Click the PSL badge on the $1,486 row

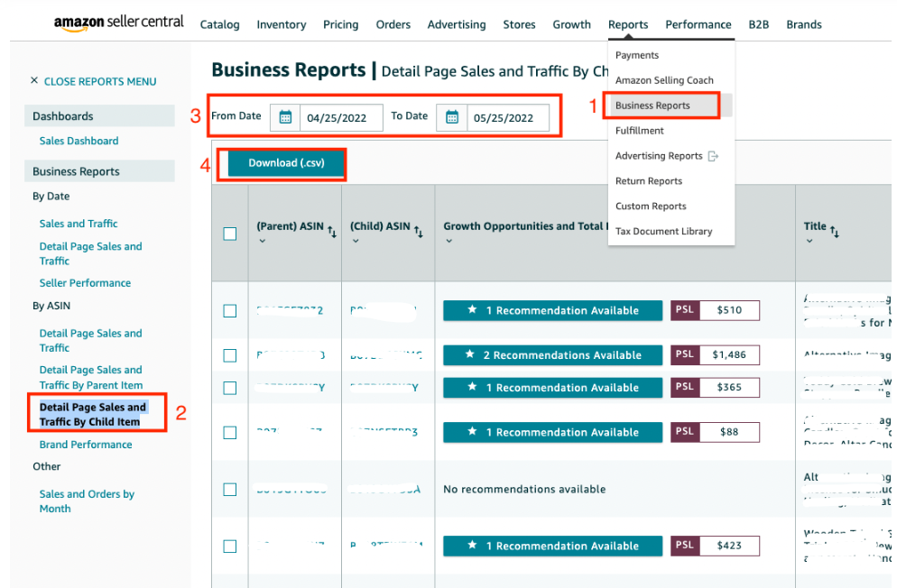click(x=685, y=354)
